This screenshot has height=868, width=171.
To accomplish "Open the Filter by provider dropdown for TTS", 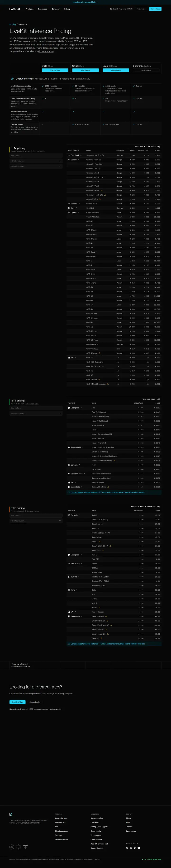I will (36, 521).
